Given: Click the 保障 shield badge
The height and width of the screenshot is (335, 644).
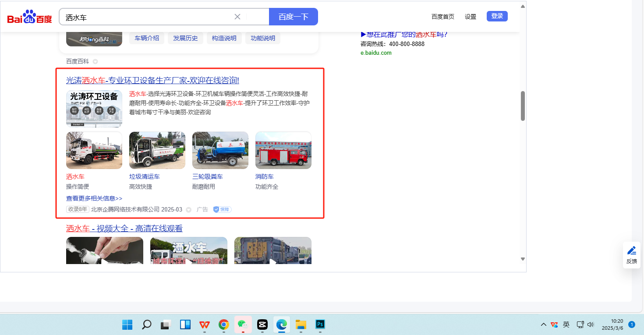Looking at the screenshot, I should coord(222,209).
